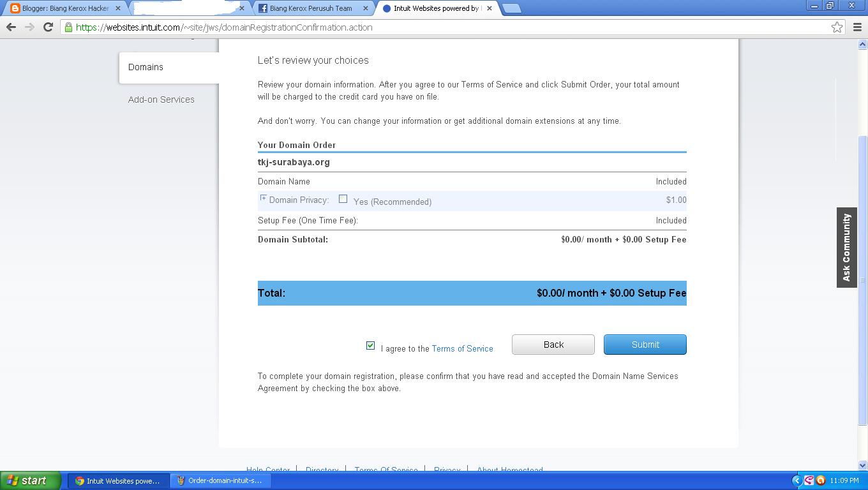Enable the Domain Privacy Yes checkbox
868x490 pixels.
point(343,199)
